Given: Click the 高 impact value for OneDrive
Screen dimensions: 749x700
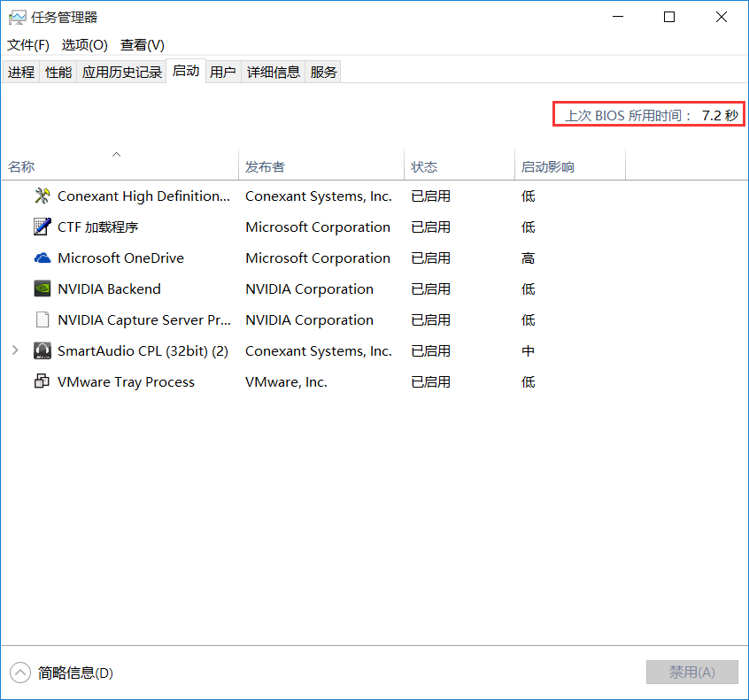Looking at the screenshot, I should tap(528, 258).
